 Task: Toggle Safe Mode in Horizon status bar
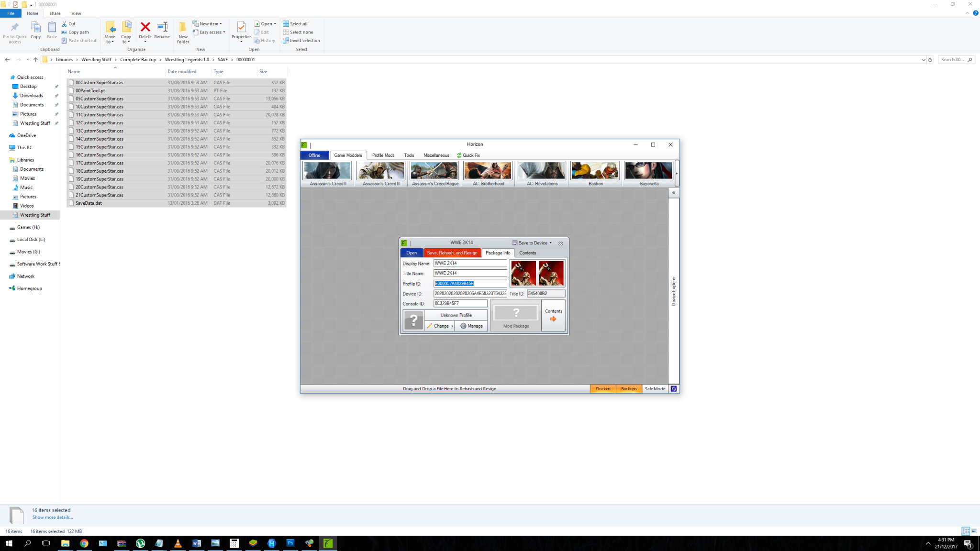click(x=655, y=389)
